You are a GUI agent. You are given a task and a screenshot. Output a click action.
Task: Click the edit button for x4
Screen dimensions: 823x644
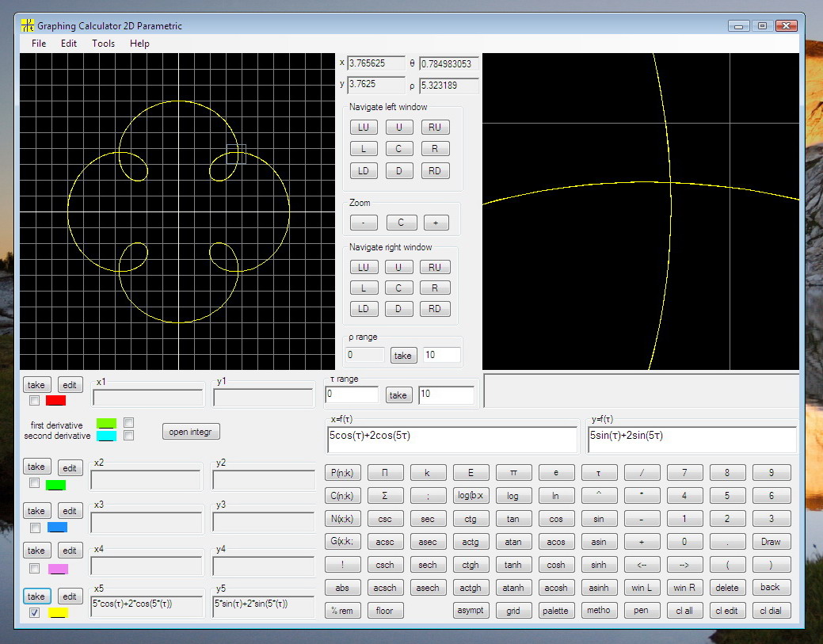point(70,550)
